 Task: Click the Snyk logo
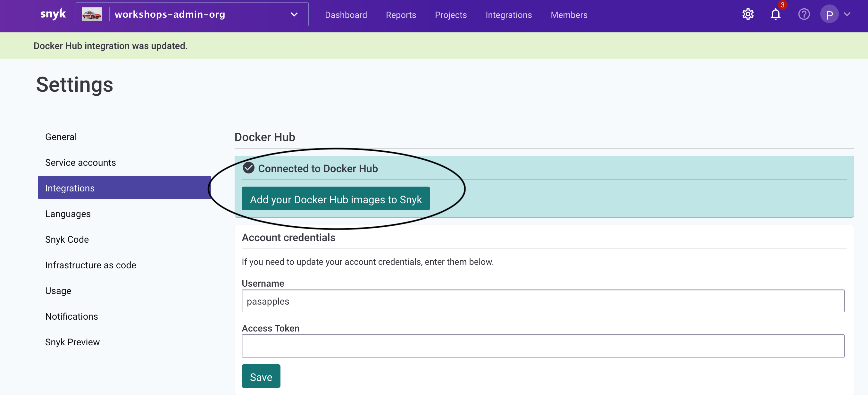53,14
